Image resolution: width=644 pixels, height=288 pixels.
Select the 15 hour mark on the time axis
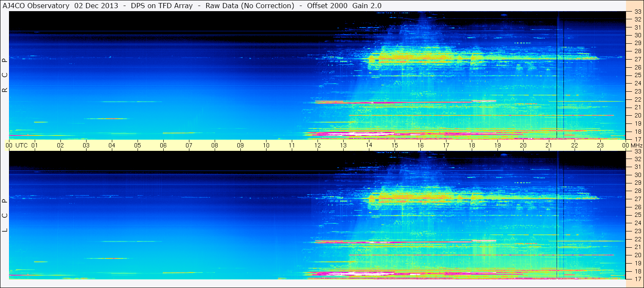[395, 145]
